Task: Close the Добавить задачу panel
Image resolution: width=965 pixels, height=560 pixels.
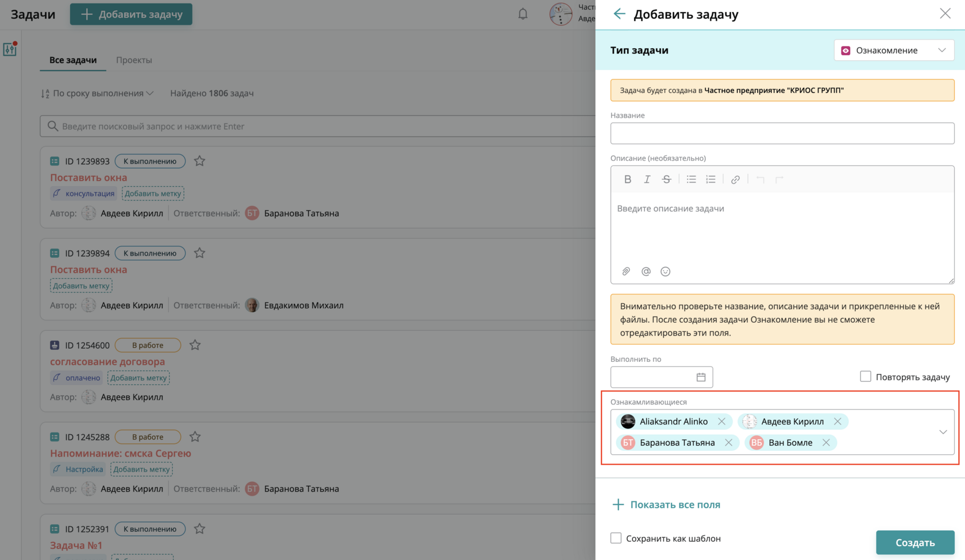Action: pyautogui.click(x=945, y=14)
